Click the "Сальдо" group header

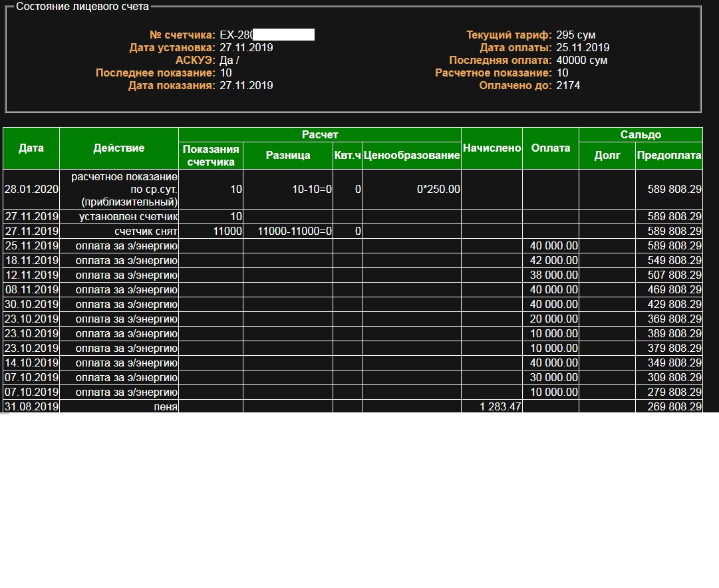tap(641, 134)
